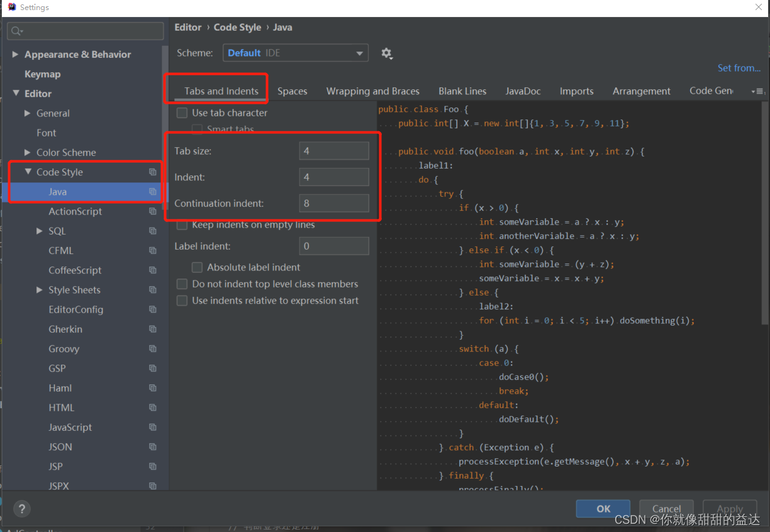Expand the Color Scheme node
Image resolution: width=770 pixels, height=532 pixels.
click(x=27, y=152)
